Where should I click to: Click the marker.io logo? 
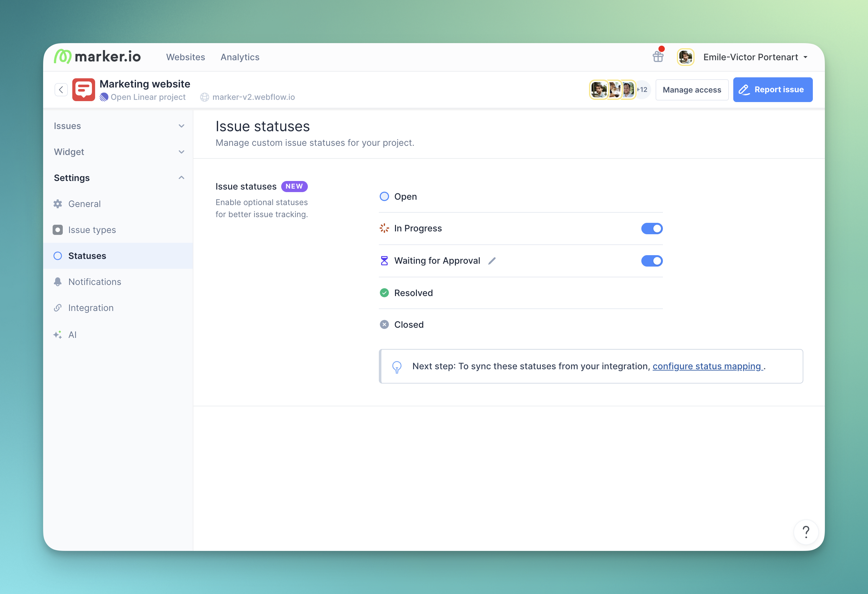97,57
